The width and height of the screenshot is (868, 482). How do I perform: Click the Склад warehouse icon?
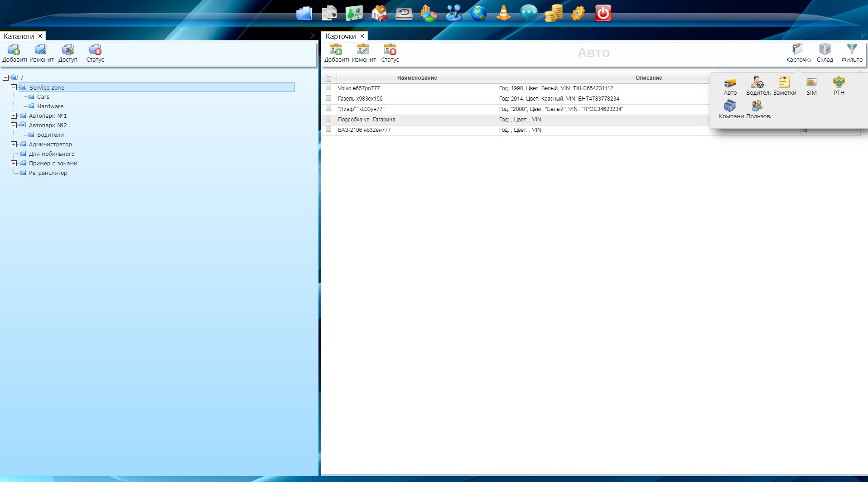tap(825, 53)
